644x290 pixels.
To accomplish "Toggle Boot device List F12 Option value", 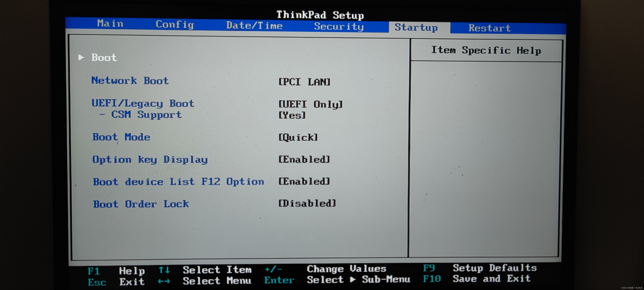I will coord(304,181).
